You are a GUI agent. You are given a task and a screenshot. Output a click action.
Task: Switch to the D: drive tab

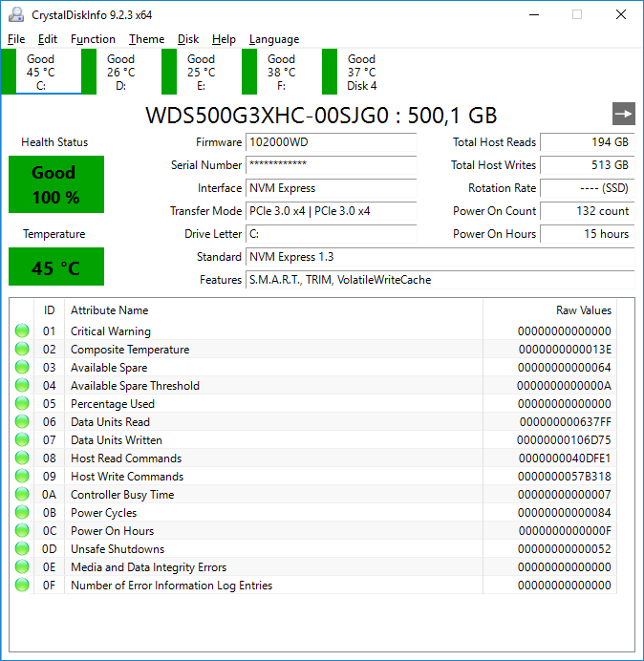[121, 72]
